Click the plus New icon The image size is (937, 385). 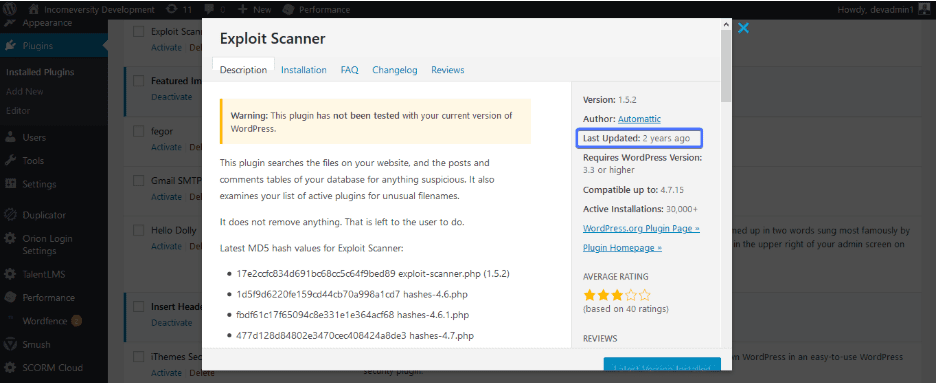point(243,10)
